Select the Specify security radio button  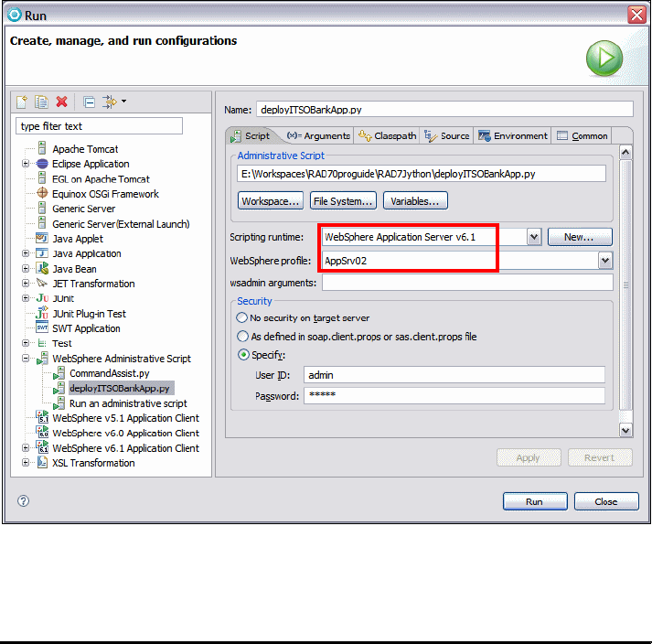coord(243,354)
